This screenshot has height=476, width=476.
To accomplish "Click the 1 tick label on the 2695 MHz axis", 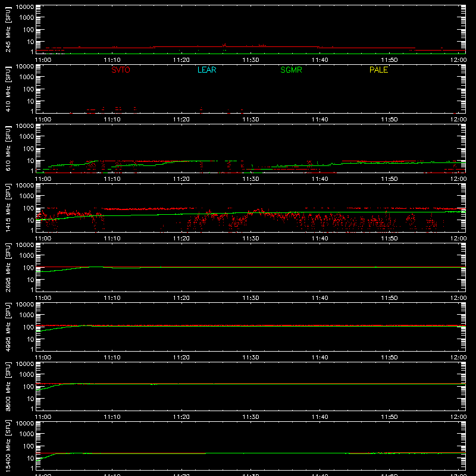I will [32, 290].
